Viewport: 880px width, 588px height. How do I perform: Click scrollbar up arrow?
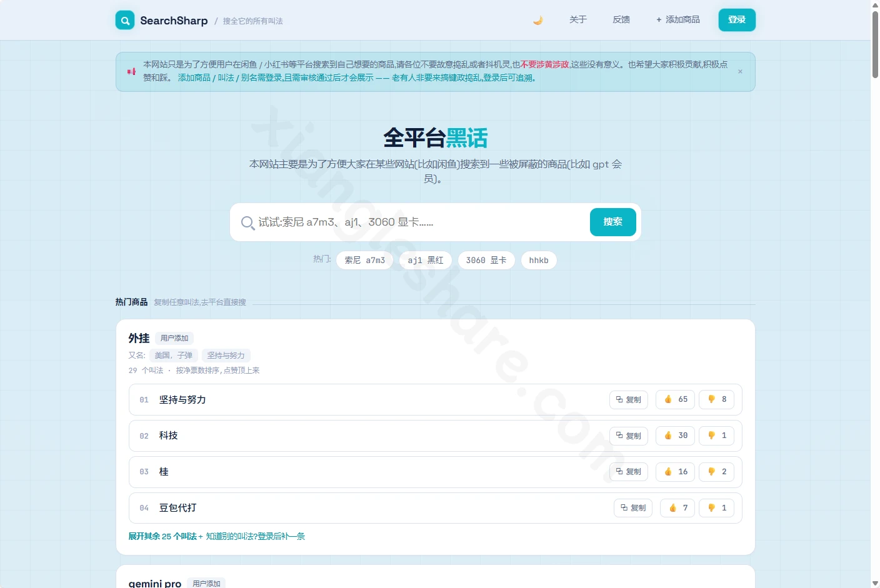tap(875, 5)
